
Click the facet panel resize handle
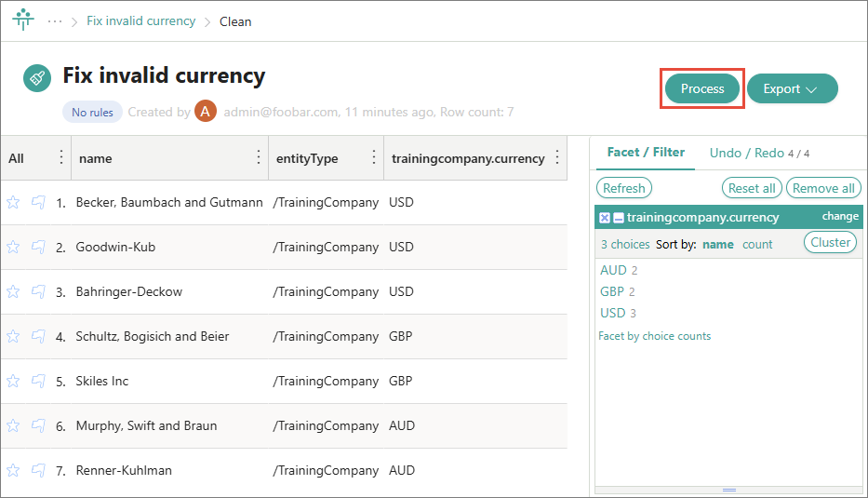[x=729, y=490]
